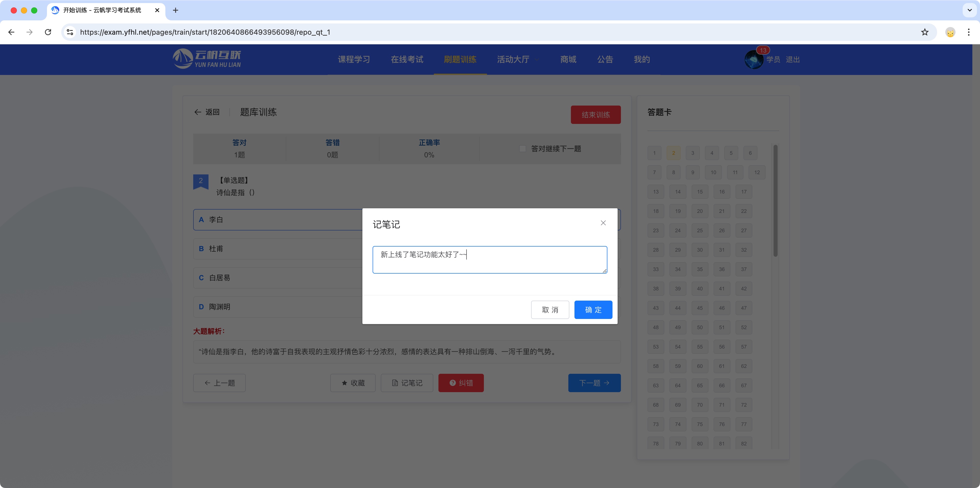The image size is (980, 488).
Task: Jump to question 17 on answer card
Action: tap(743, 191)
